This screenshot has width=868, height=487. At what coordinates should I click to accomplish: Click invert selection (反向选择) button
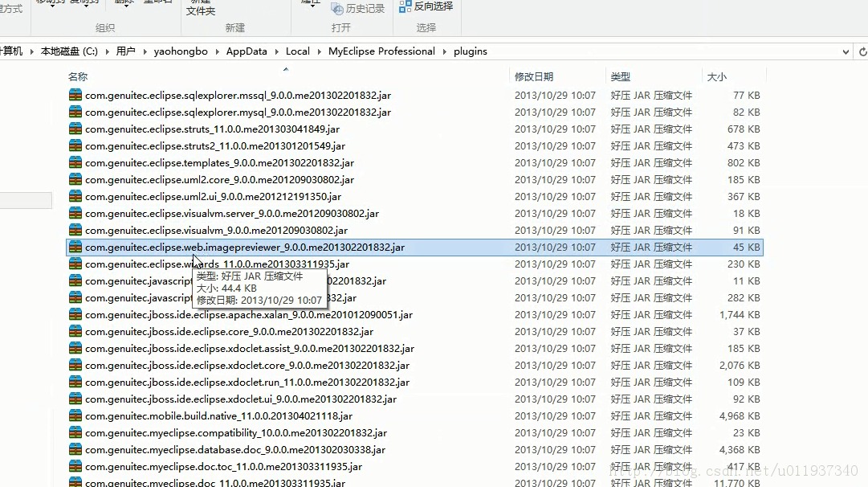point(426,6)
